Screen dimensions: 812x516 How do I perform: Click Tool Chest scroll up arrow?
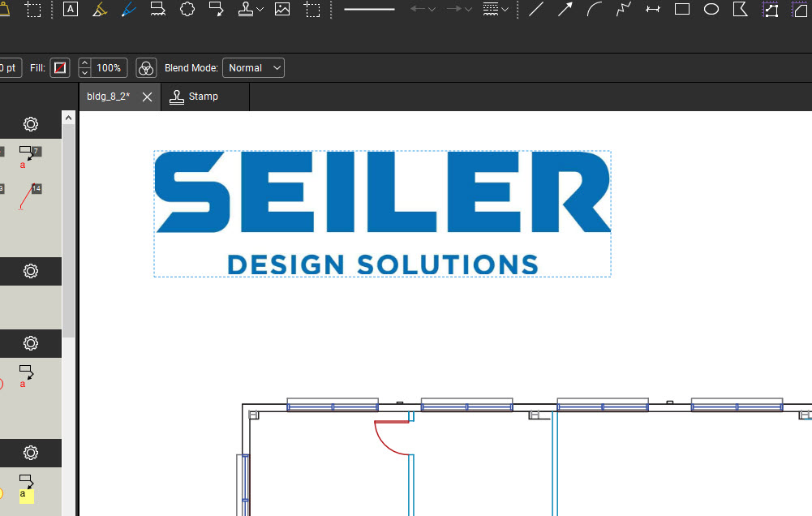coord(68,118)
